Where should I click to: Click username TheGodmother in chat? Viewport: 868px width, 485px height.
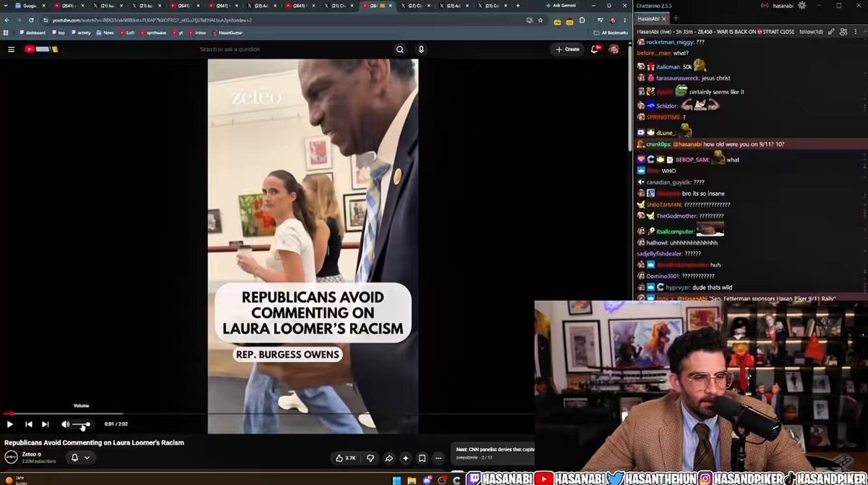tap(676, 216)
